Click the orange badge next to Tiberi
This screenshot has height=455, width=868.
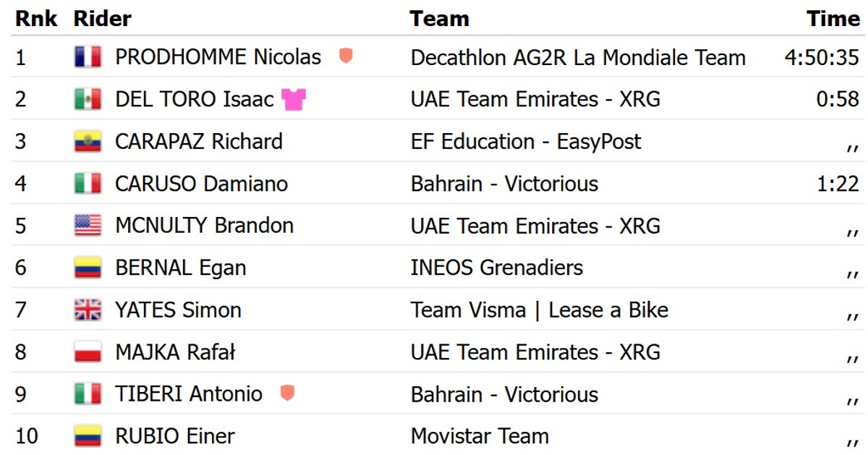tap(287, 394)
